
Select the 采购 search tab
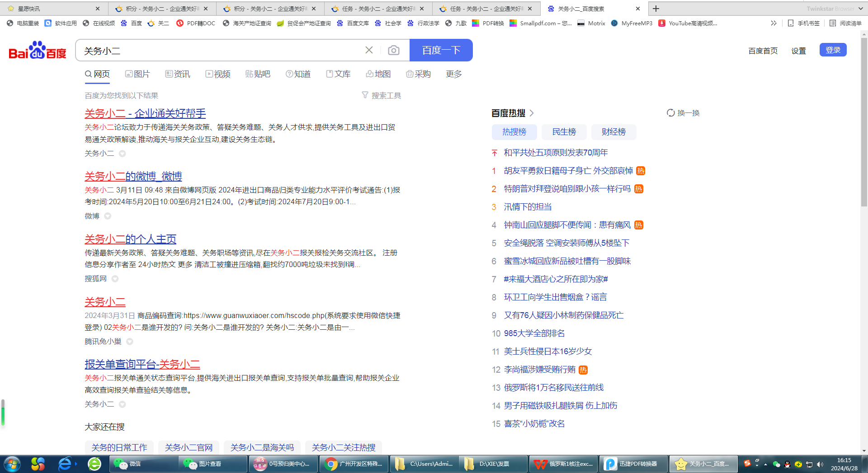tap(418, 74)
